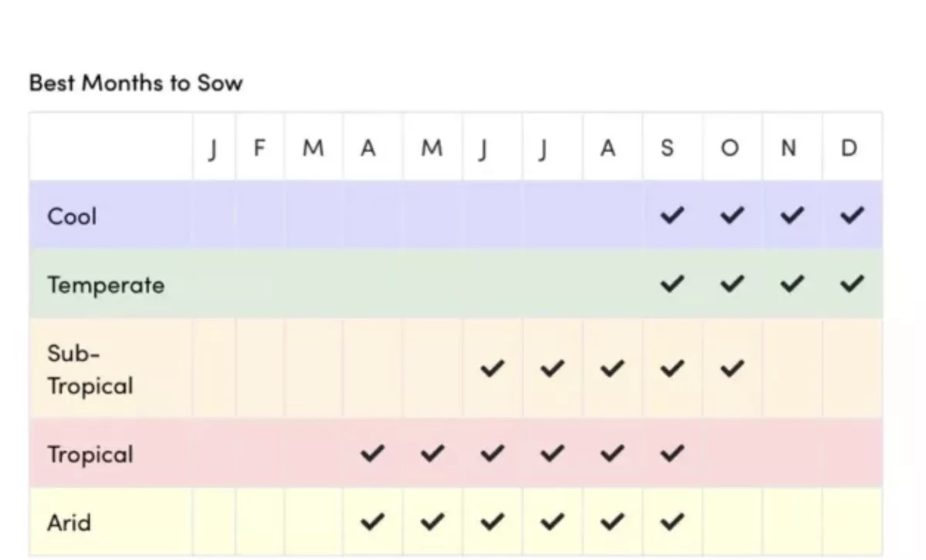The height and width of the screenshot is (560, 926).
Task: Click the Cool row checkmark under December
Action: pos(852,215)
